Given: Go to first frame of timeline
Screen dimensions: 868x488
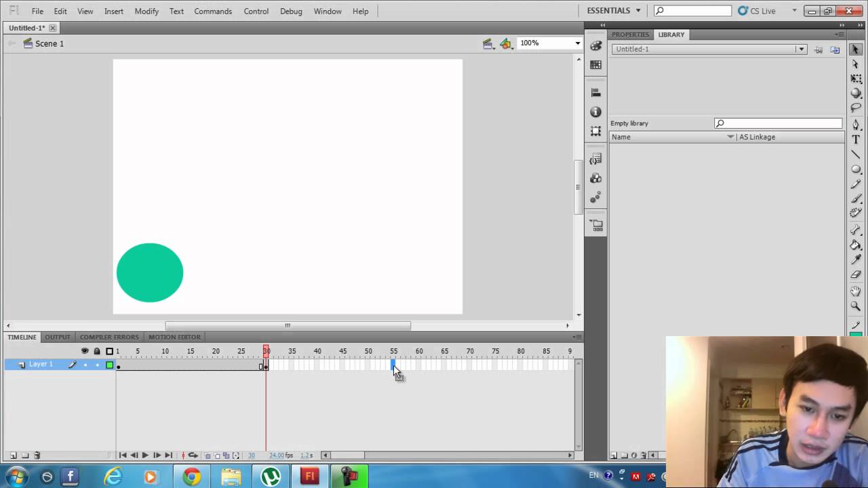Looking at the screenshot, I should [x=123, y=455].
